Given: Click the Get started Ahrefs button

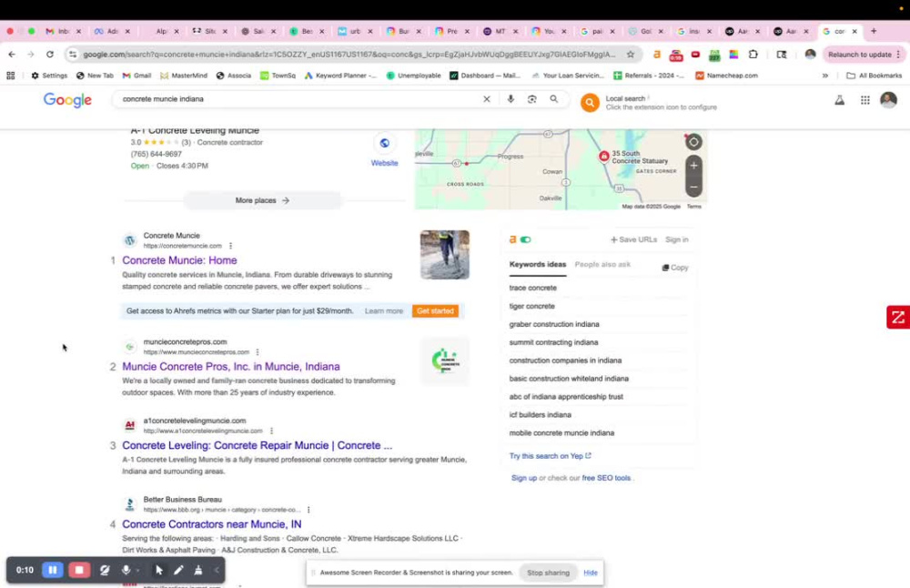Looking at the screenshot, I should 435,311.
